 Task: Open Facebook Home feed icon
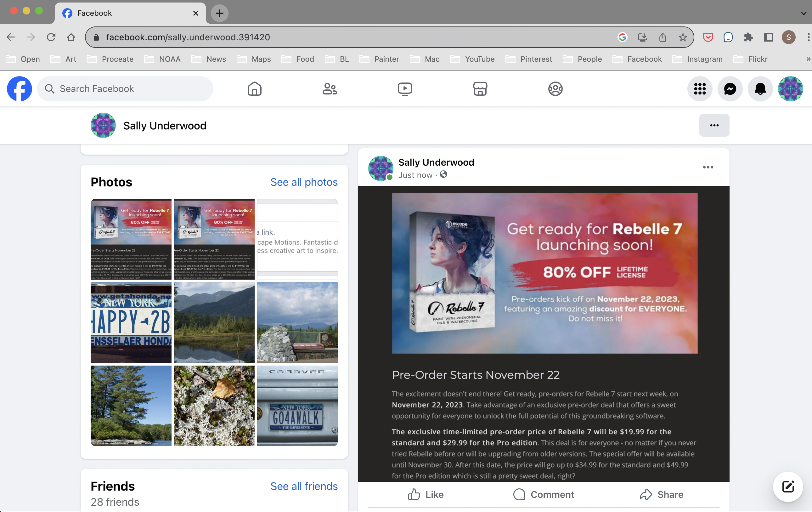pyautogui.click(x=255, y=89)
